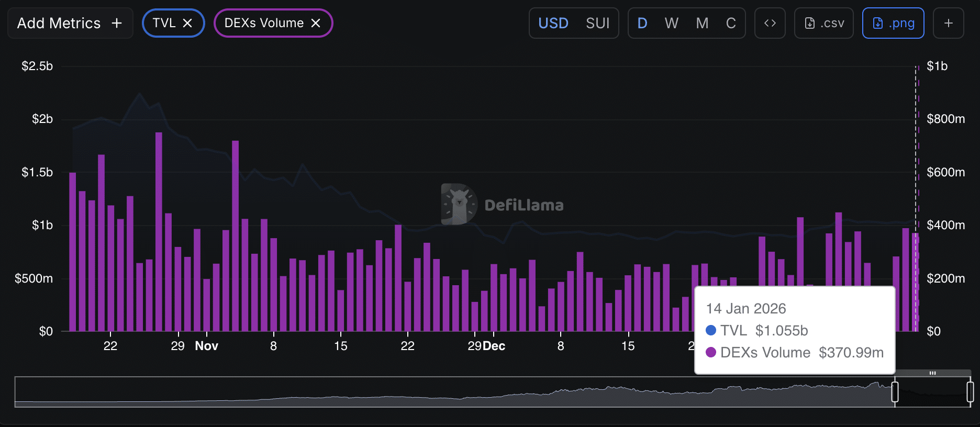Click the TVL metric pill label
This screenshot has width=980, height=427.
point(164,23)
